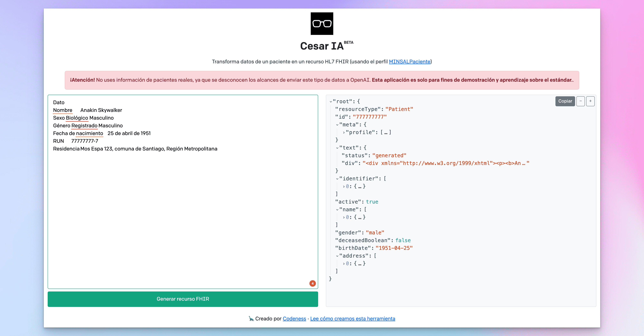Expand item 0 under identifier
The height and width of the screenshot is (336, 644).
tap(344, 186)
